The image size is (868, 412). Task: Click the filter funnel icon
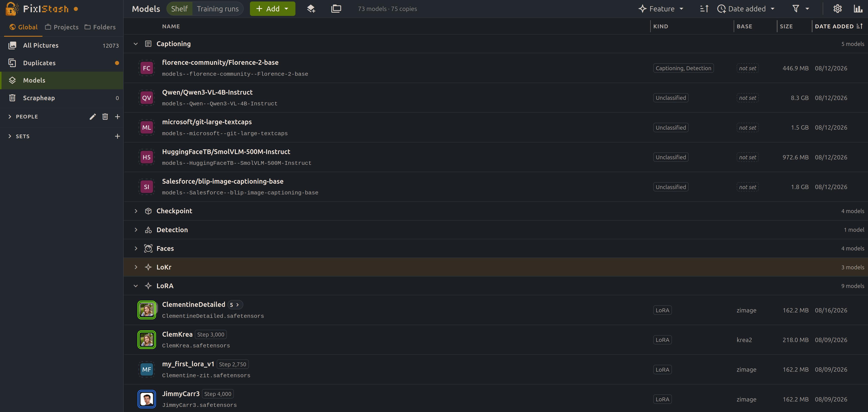[795, 9]
